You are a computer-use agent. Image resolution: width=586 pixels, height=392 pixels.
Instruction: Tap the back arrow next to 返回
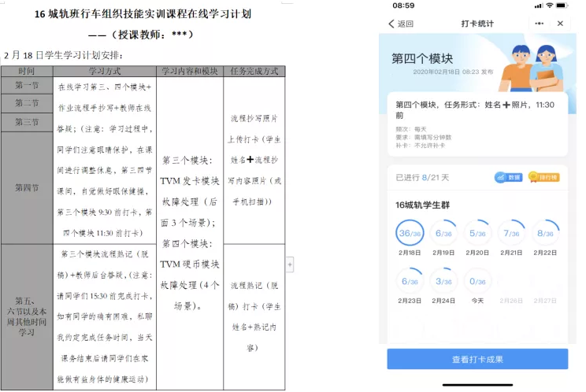[x=391, y=24]
